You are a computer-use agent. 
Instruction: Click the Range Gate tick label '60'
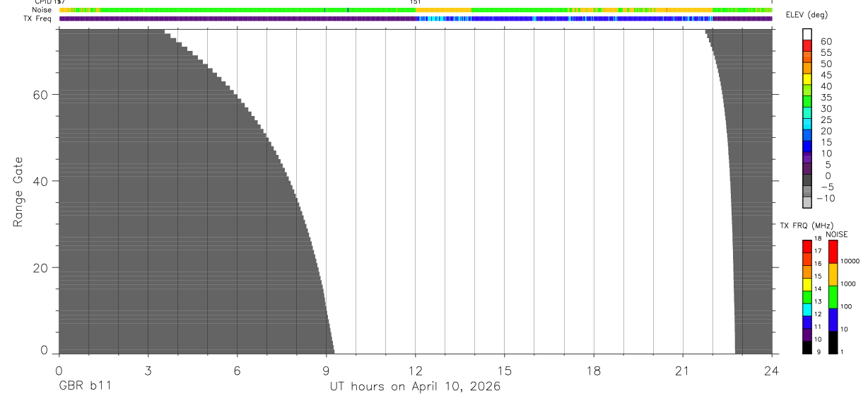point(41,95)
